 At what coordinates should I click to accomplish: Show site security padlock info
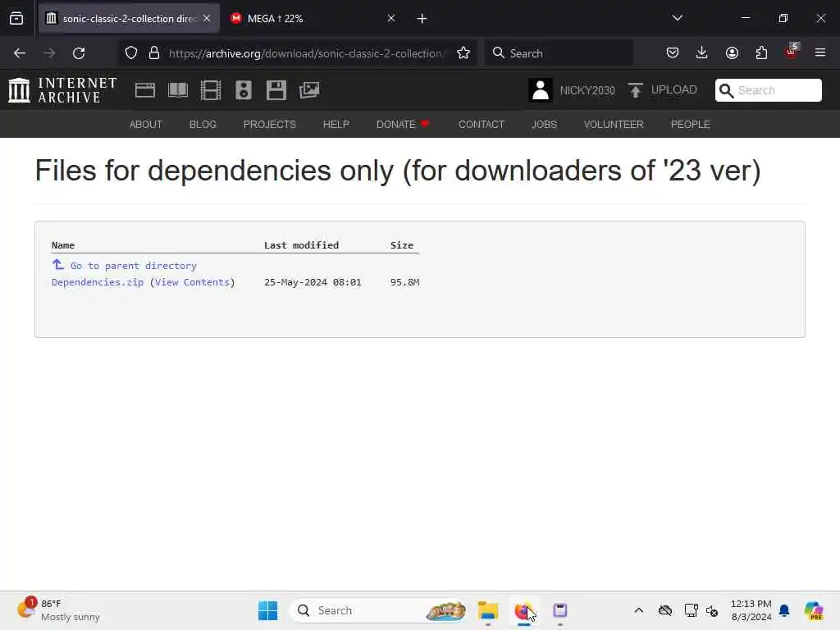pyautogui.click(x=154, y=53)
